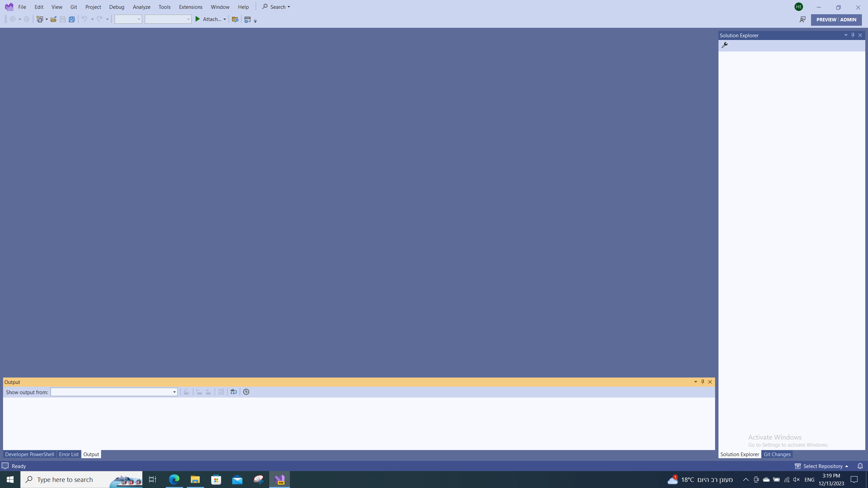Expand the Show output from dropdown

point(174,392)
